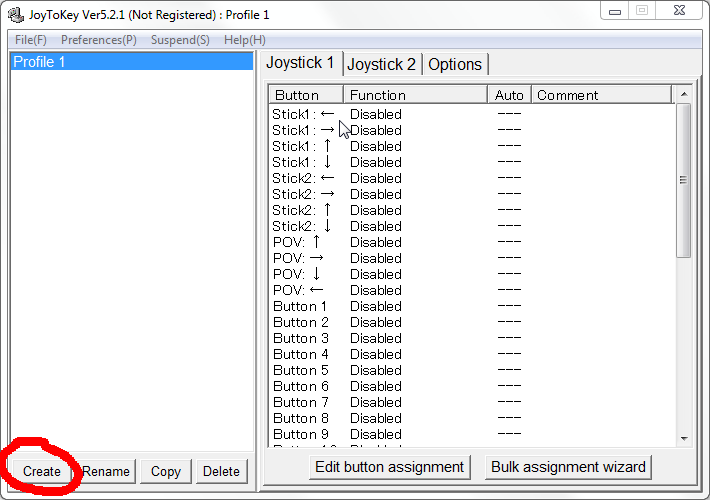Select the Stick1 down arrow row
The image size is (710, 500).
(471, 162)
